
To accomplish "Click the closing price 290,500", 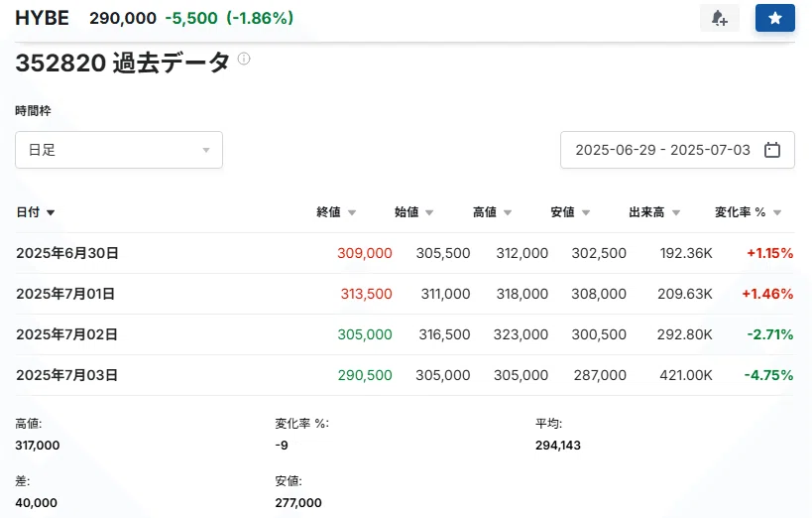I will [365, 375].
